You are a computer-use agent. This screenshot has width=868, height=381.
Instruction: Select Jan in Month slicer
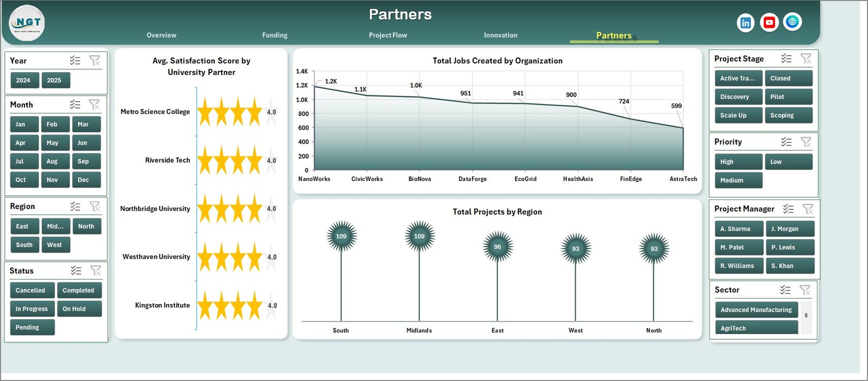(24, 124)
